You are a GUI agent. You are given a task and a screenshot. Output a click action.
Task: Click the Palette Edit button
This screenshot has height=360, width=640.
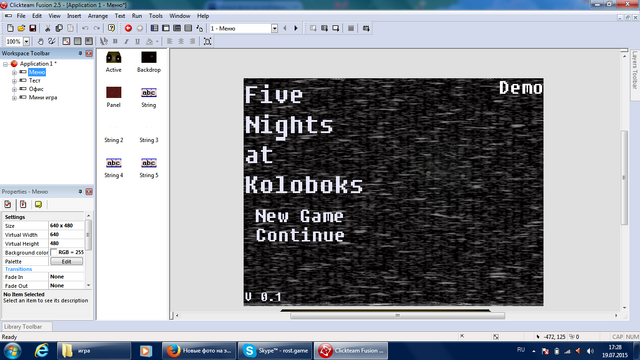point(67,261)
